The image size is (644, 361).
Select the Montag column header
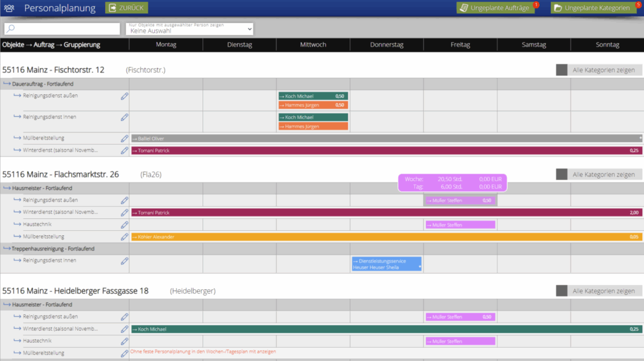tap(166, 45)
